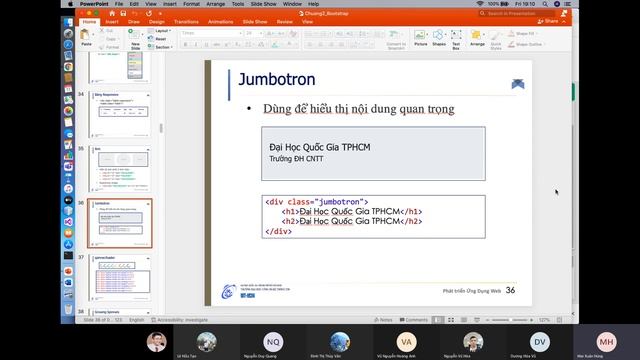Toggle the Notes pane
640x360 pixels.
(x=383, y=320)
